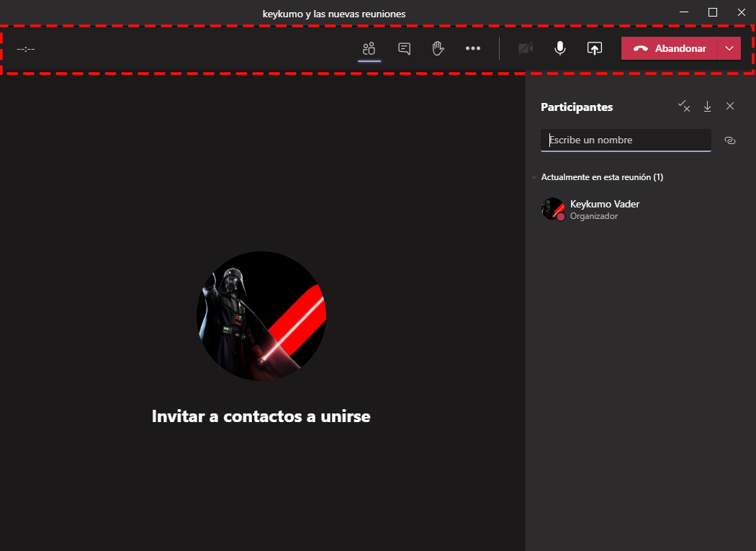This screenshot has height=551, width=756.
Task: Click the Participantes panel heading
Action: pos(577,107)
